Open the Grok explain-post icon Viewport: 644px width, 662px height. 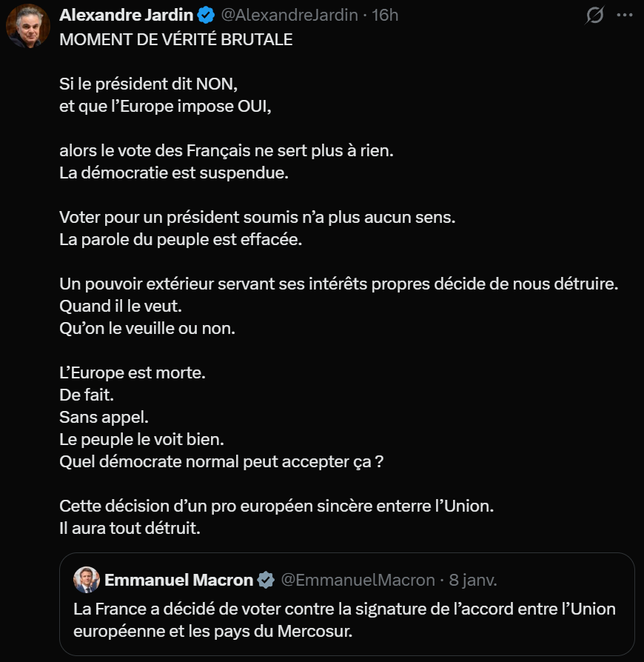(594, 15)
